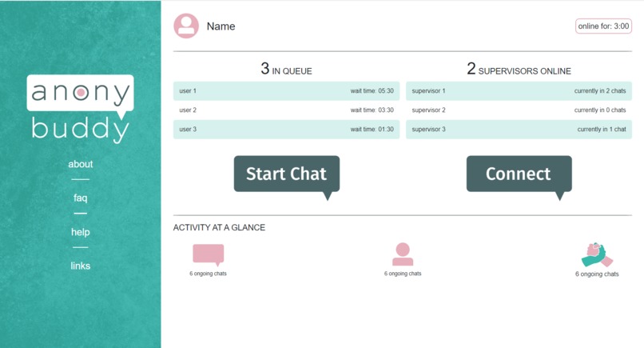Click 'currently in 2 chats' status
This screenshot has height=348, width=644.
[600, 91]
